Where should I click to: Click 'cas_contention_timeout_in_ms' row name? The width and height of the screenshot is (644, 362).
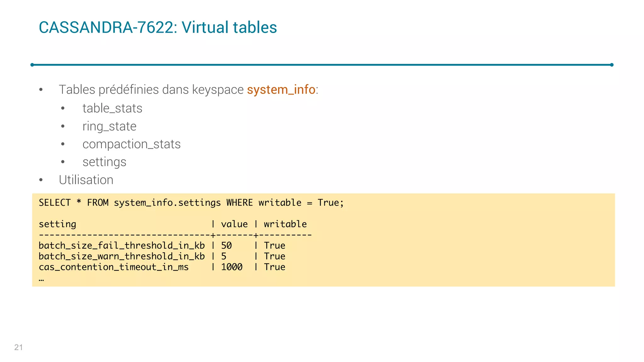[114, 267]
